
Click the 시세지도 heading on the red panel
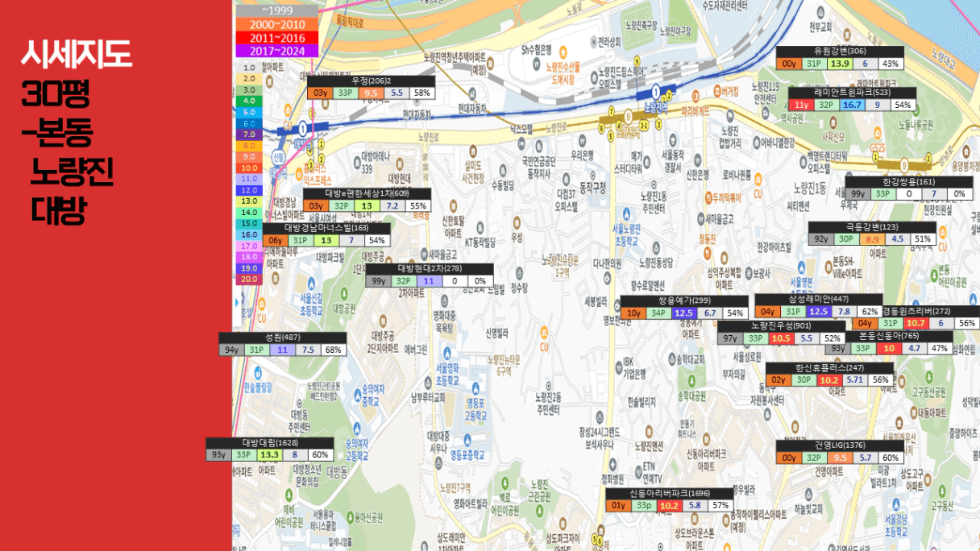(76, 56)
